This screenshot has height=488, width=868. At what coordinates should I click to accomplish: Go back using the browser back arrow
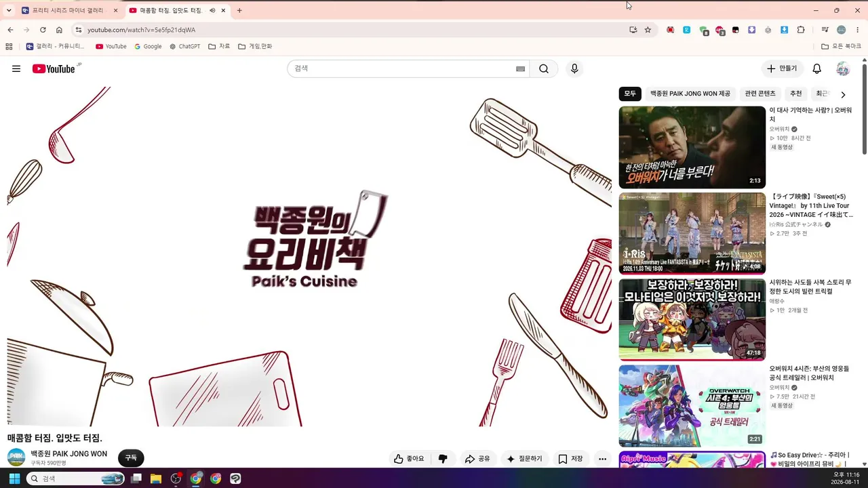pyautogui.click(x=10, y=30)
